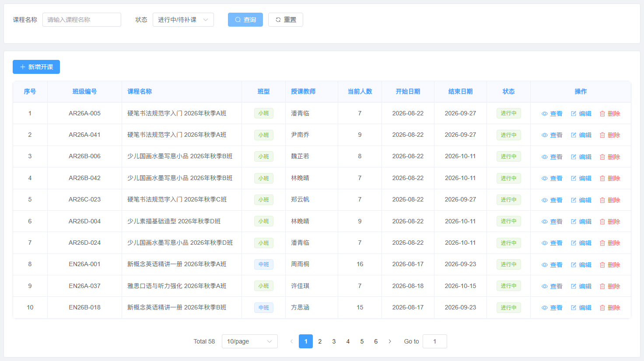Click eye icon for AR26A-041 row
The image size is (644, 361).
(x=545, y=135)
